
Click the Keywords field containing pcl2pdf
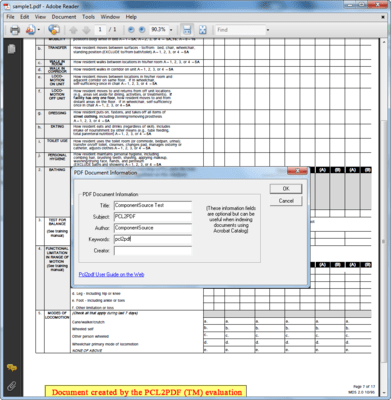click(153, 239)
